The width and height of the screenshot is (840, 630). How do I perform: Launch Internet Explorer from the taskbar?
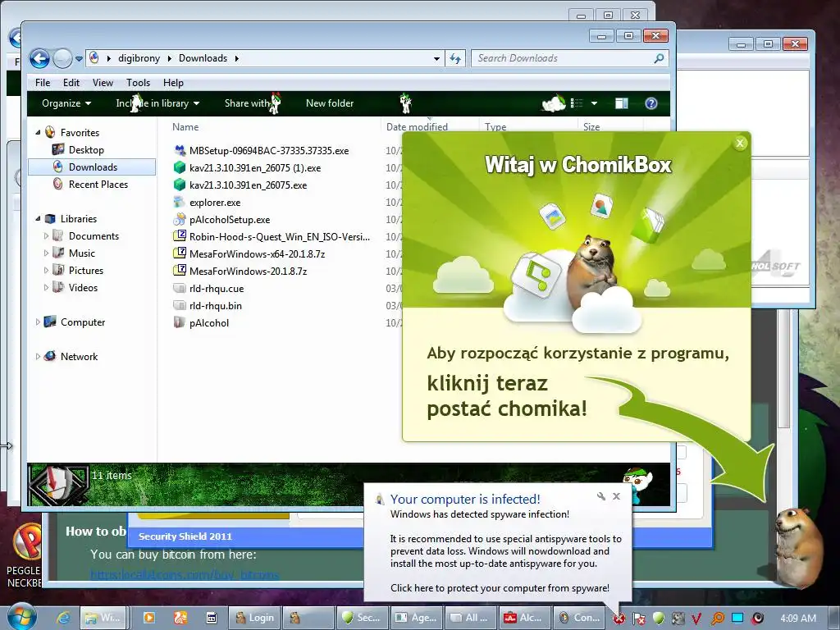[x=64, y=618]
